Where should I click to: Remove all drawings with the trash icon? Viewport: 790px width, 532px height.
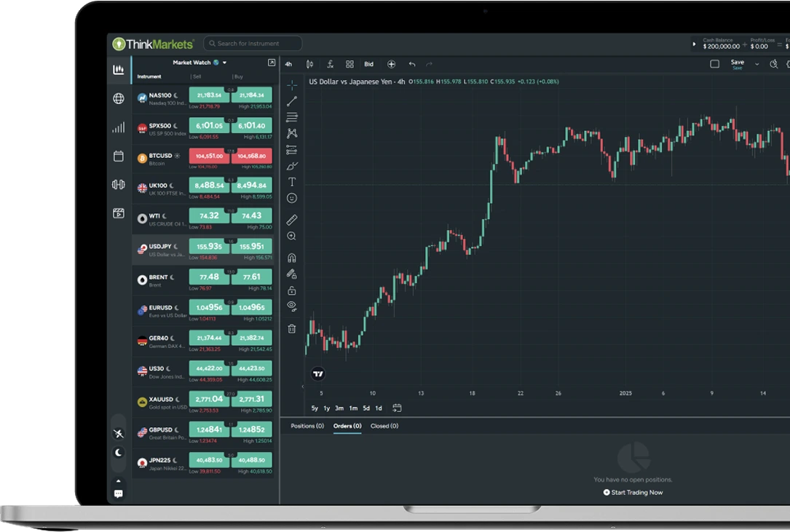pos(292,328)
